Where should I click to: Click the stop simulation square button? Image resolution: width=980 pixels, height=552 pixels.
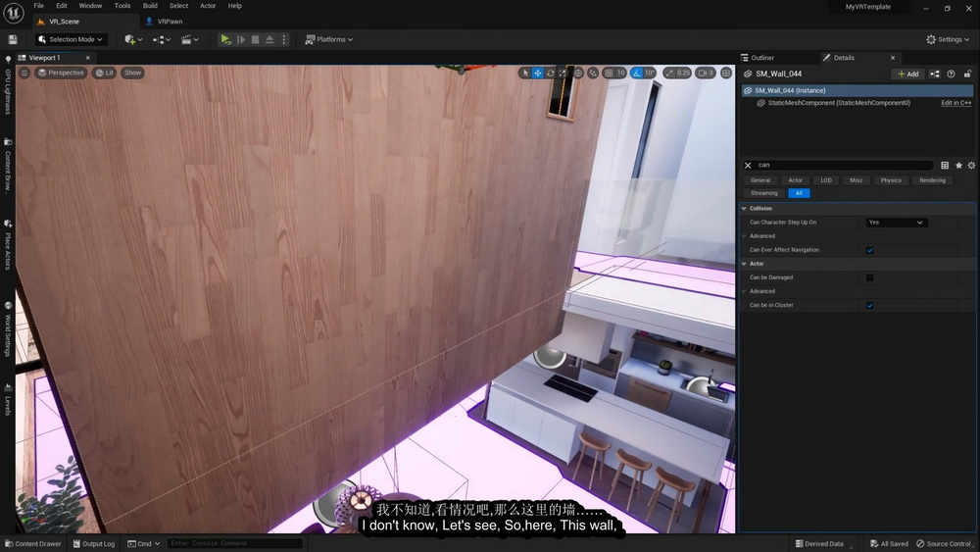255,39
